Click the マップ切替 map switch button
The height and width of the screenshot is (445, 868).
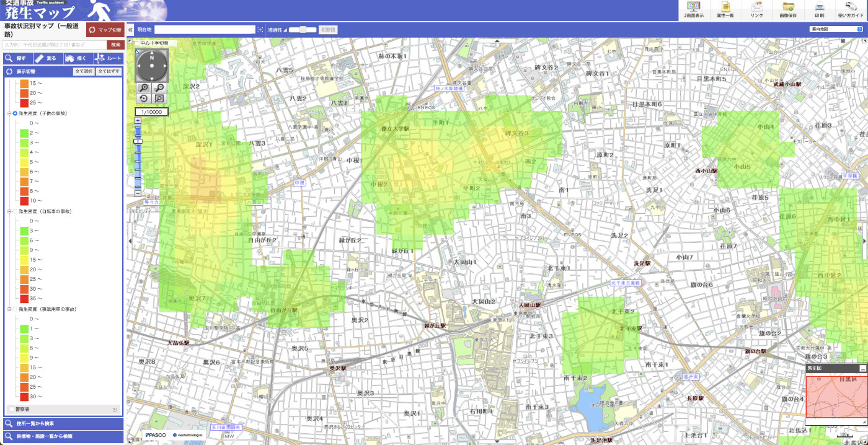pyautogui.click(x=104, y=30)
